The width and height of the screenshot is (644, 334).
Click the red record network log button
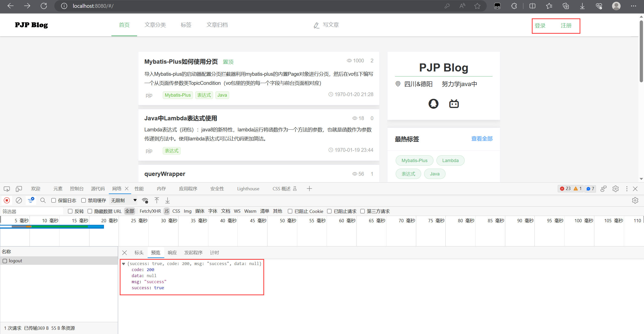(7, 200)
